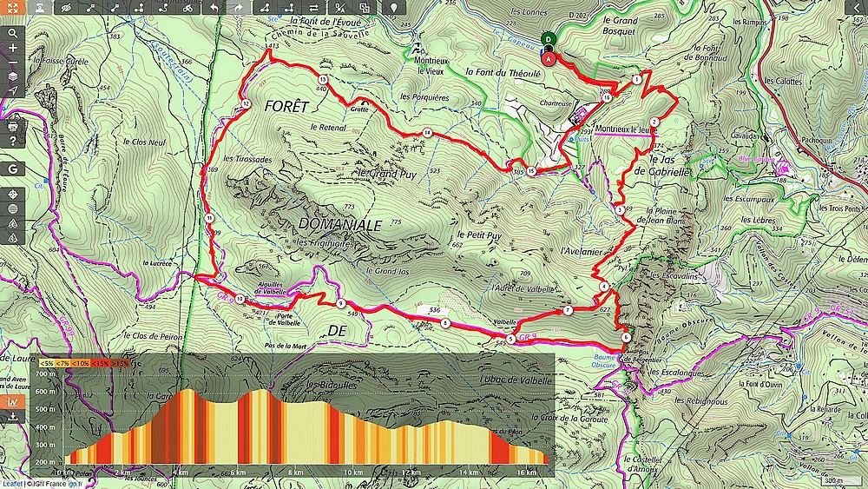Image resolution: width=868 pixels, height=489 pixels.
Task: Click the <10% slope legend swatch
Action: click(x=82, y=363)
